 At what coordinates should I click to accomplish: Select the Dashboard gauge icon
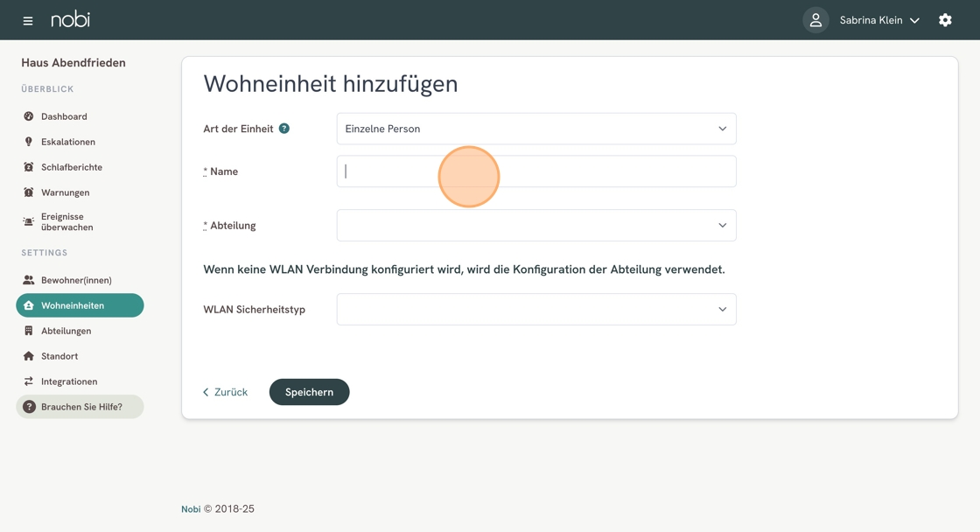pos(28,116)
